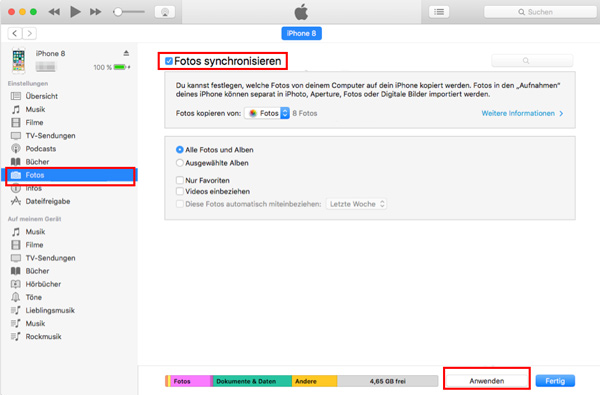Open the Weitere Informationen link

(522, 113)
